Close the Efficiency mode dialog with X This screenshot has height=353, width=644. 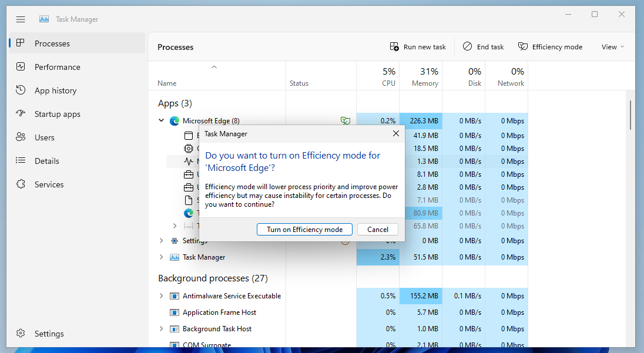[395, 133]
